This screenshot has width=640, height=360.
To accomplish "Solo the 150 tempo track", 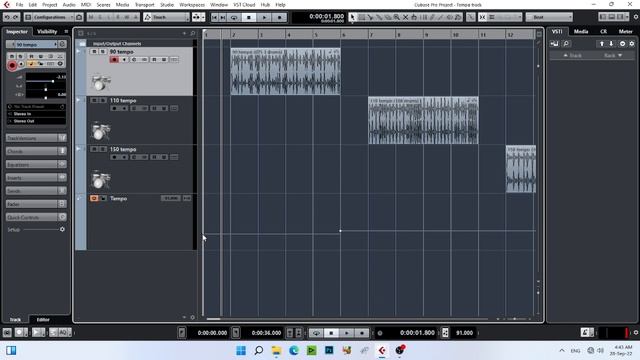I will (103, 149).
